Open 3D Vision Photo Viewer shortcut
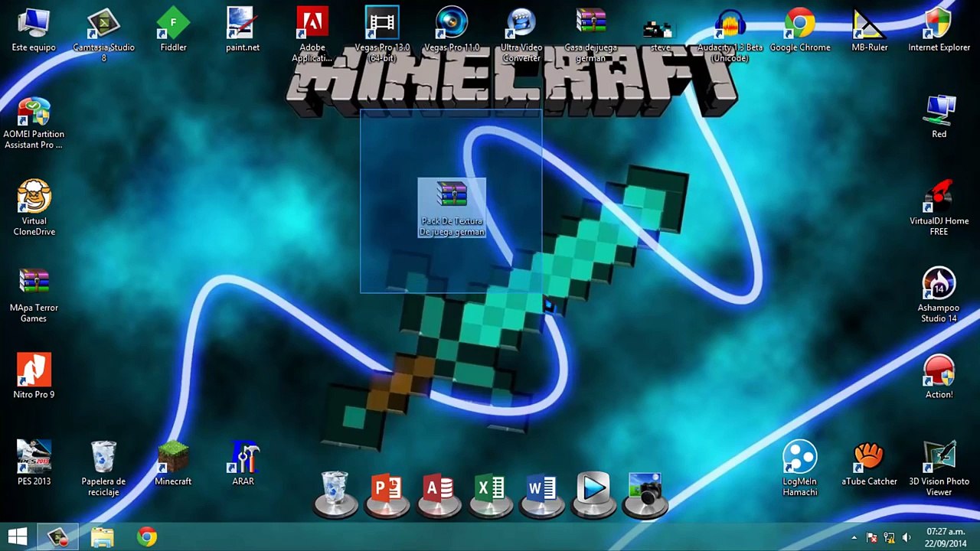Viewport: 980px width, 551px height. coord(939,468)
